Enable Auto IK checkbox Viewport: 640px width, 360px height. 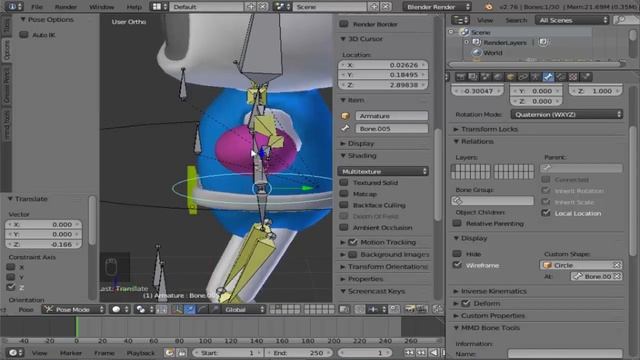24,35
